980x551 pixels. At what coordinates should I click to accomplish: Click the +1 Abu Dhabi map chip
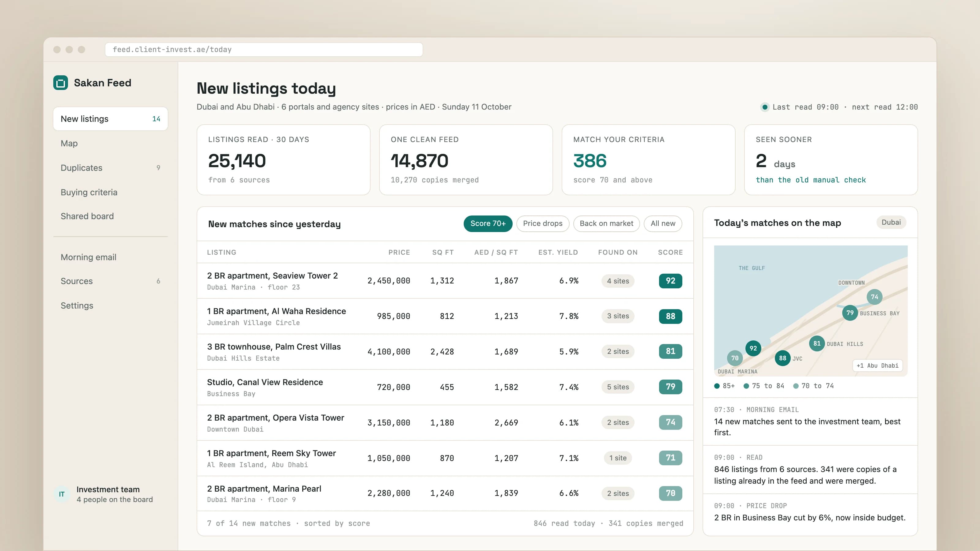877,365
